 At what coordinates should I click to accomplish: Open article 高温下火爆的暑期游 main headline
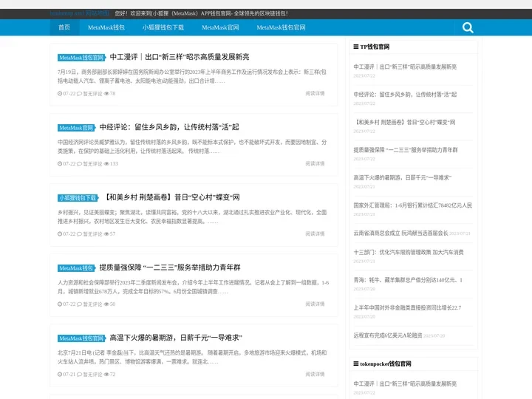(176, 338)
